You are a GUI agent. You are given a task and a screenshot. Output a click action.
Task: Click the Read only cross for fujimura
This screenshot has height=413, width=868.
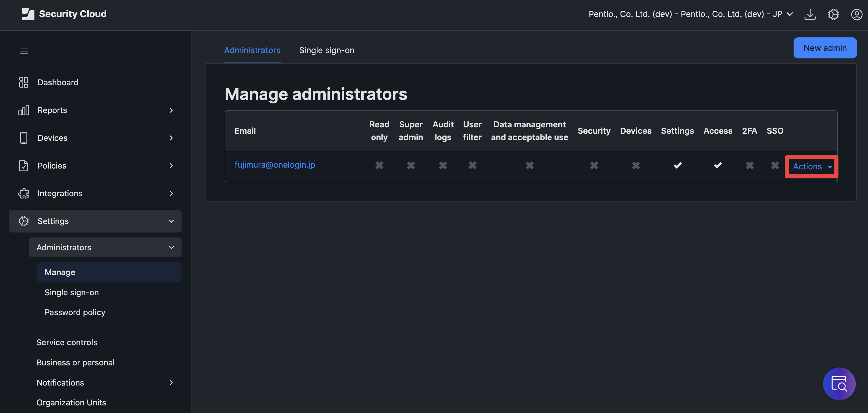[379, 165]
